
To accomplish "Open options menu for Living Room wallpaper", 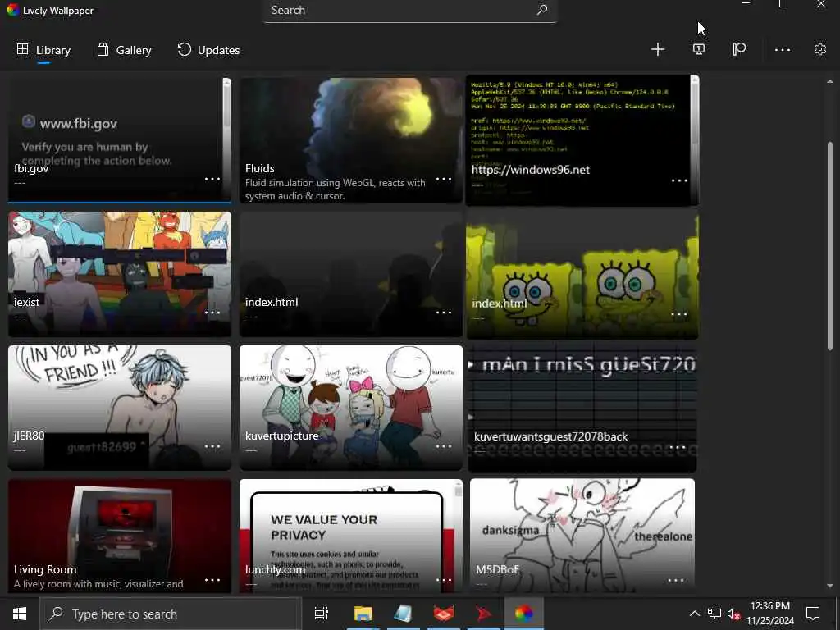I will (x=212, y=580).
